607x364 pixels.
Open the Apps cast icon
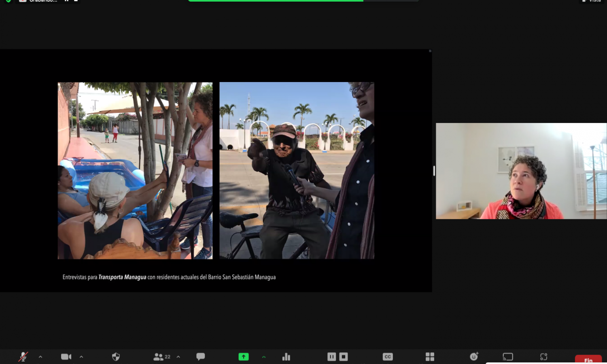(508, 356)
